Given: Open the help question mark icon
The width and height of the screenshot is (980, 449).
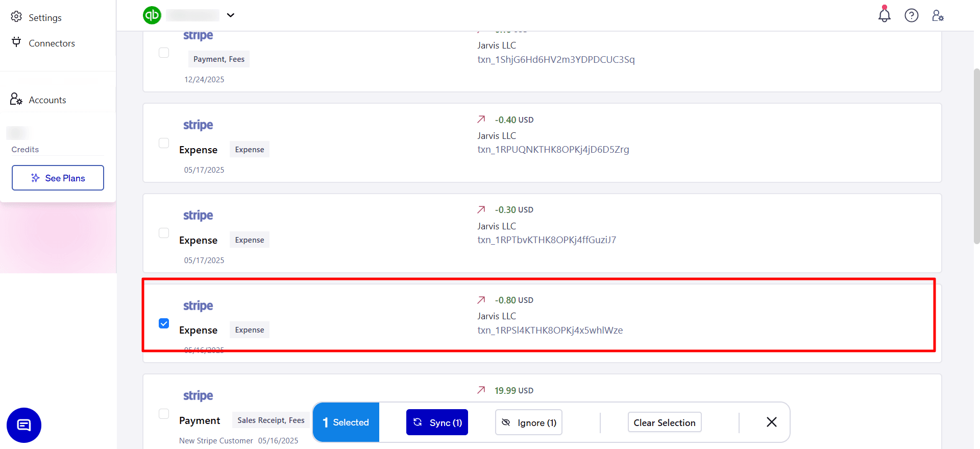Looking at the screenshot, I should click(912, 15).
